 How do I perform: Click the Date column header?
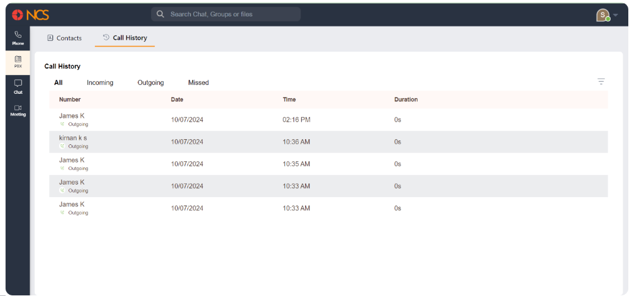click(x=177, y=100)
